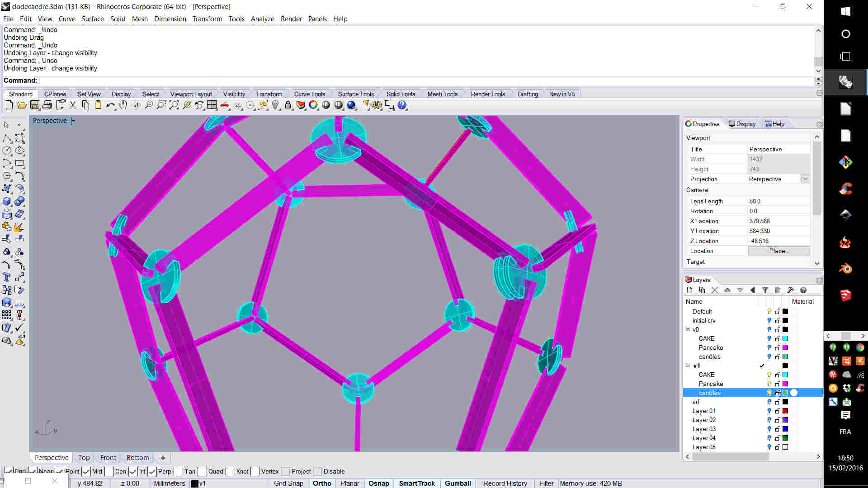The image size is (868, 488).
Task: Click the Zoom Extents toolbar icon
Action: tap(174, 105)
